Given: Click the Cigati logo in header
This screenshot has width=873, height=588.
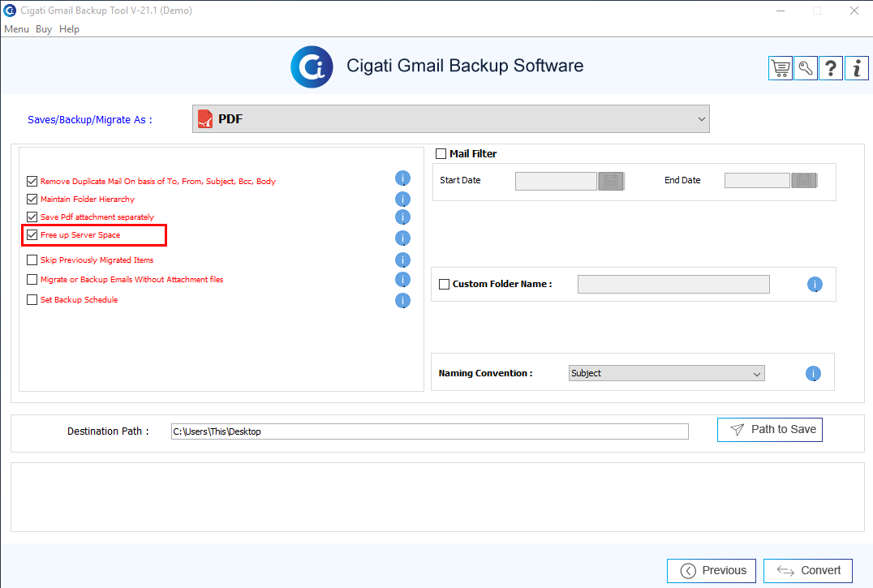Looking at the screenshot, I should click(x=312, y=67).
